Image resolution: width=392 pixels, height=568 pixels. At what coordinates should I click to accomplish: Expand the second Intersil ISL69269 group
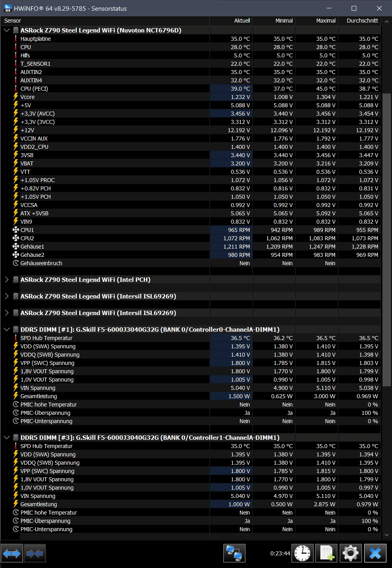[x=7, y=313]
